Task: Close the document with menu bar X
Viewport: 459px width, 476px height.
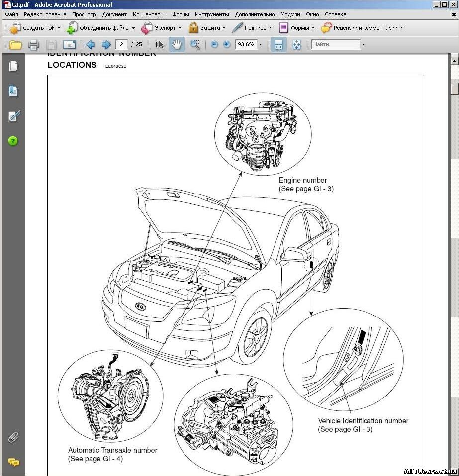Action: (454, 14)
